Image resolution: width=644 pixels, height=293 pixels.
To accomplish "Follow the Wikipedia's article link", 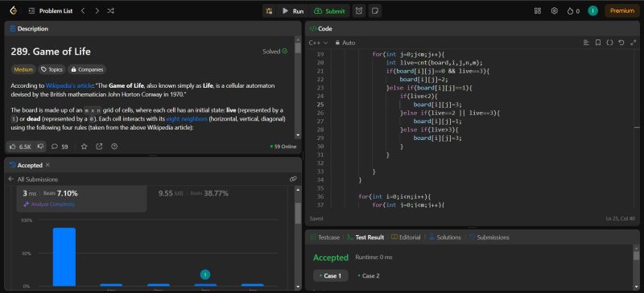I will (x=69, y=86).
